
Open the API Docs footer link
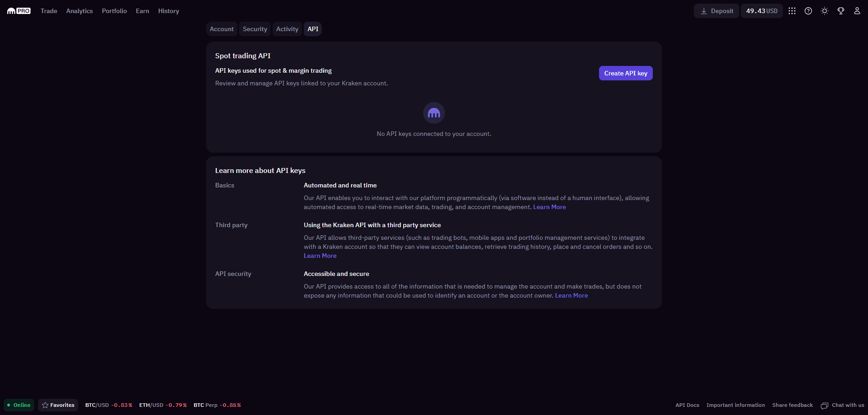[687, 405]
